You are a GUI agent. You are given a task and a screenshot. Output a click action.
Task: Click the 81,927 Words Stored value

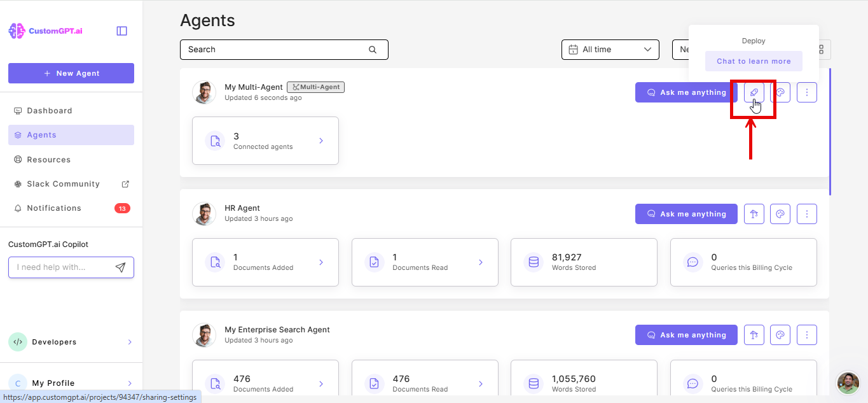(567, 257)
